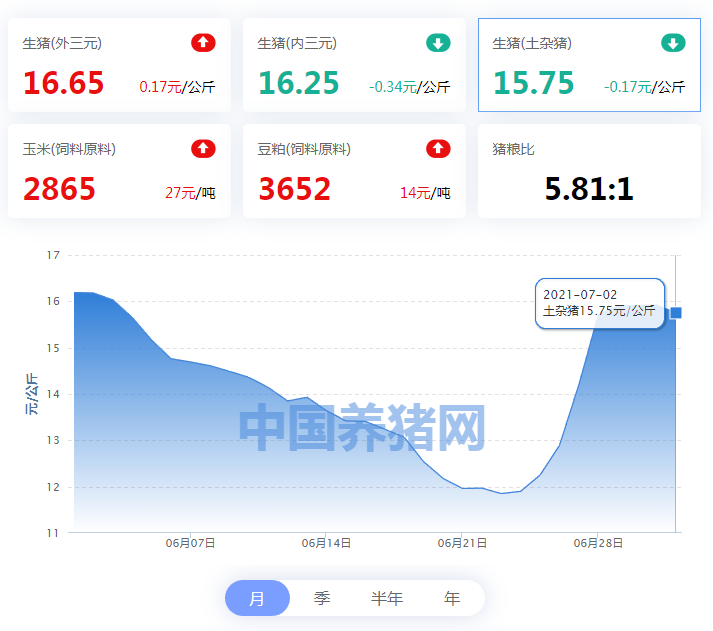Open the 生猪(内三元) card title
The height and width of the screenshot is (631, 713).
(297, 43)
